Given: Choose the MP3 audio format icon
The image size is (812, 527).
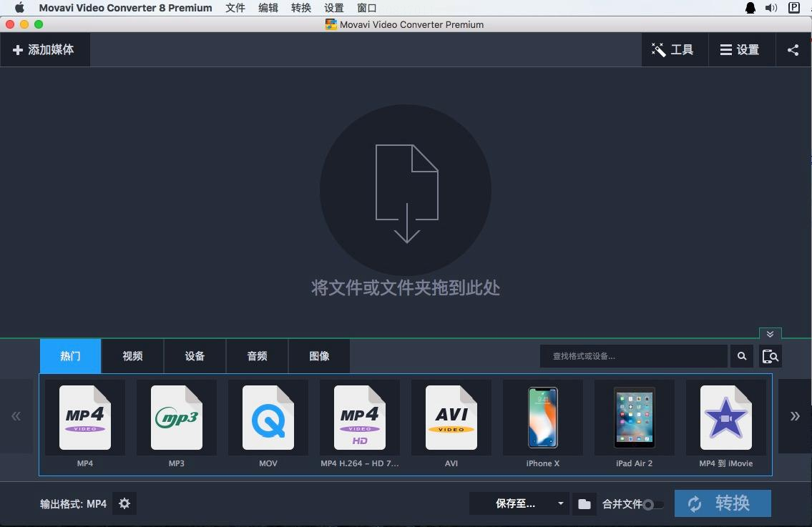Looking at the screenshot, I should coord(177,418).
